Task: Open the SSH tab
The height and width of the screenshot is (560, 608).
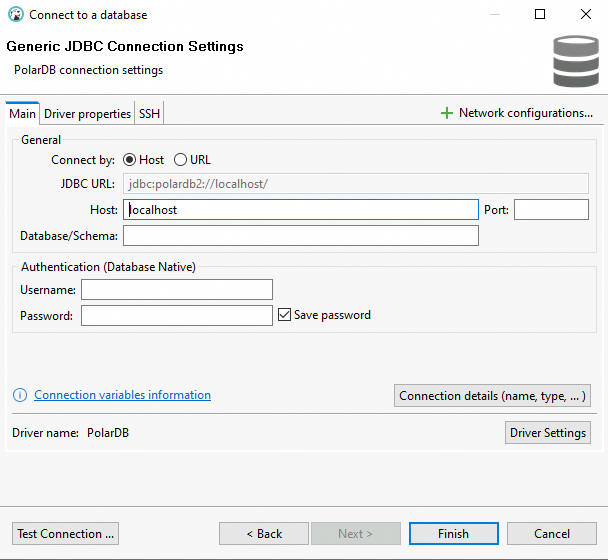Action: point(149,114)
